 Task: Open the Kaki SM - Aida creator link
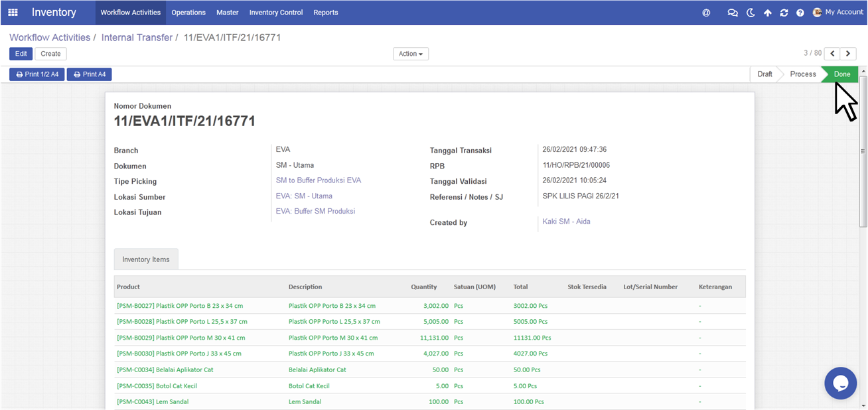point(566,222)
